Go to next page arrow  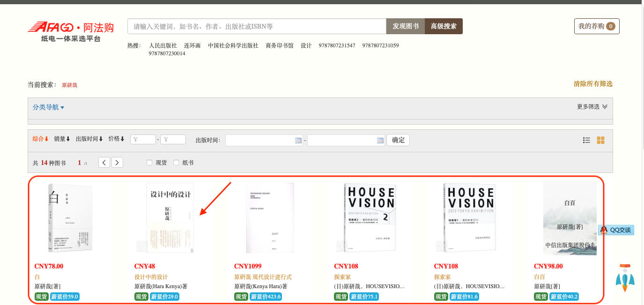click(117, 163)
